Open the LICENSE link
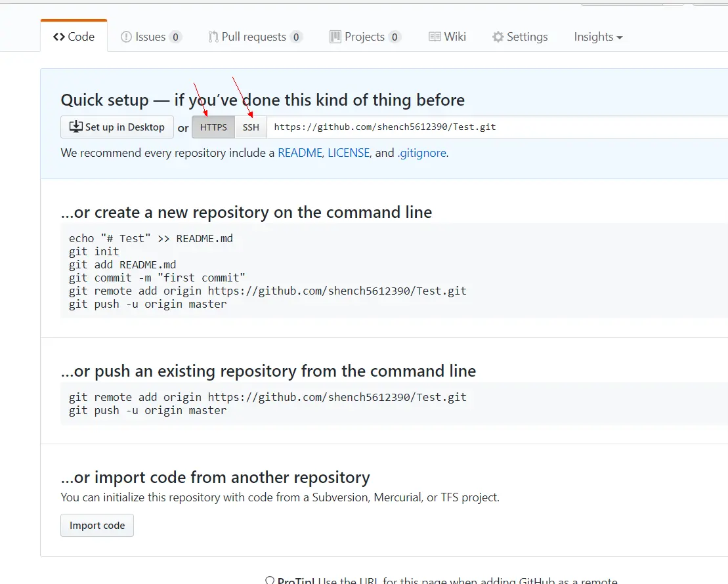728x584 pixels. (349, 153)
